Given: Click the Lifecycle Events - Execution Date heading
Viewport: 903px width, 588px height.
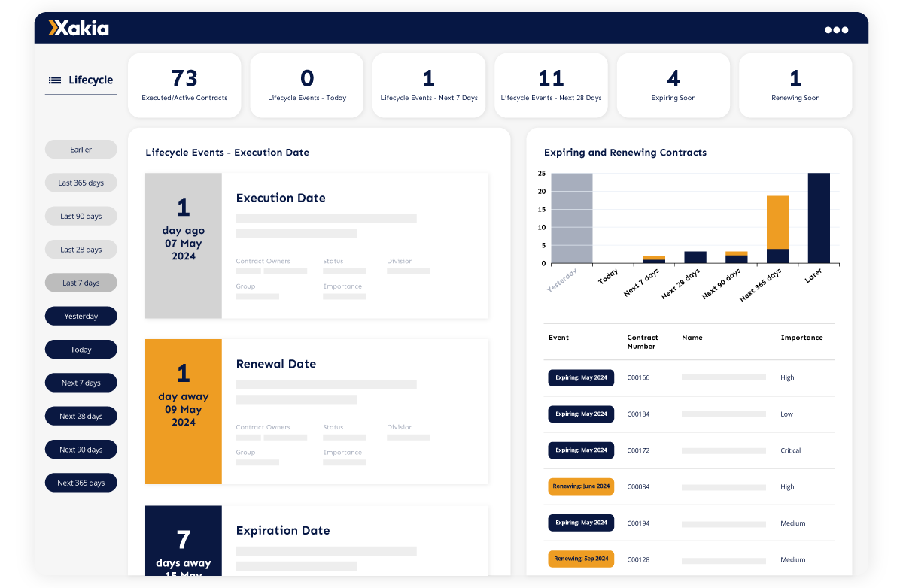Looking at the screenshot, I should (x=227, y=152).
